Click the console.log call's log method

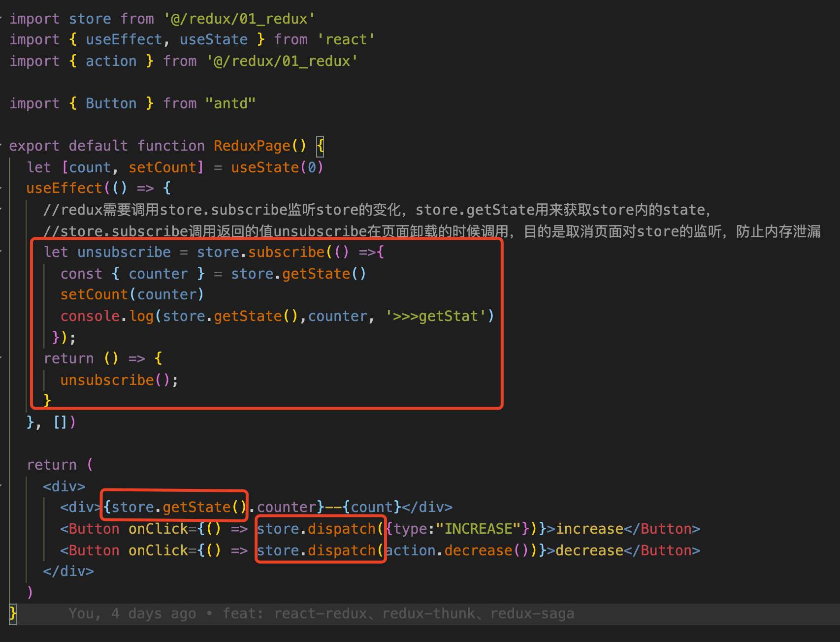[x=142, y=316]
